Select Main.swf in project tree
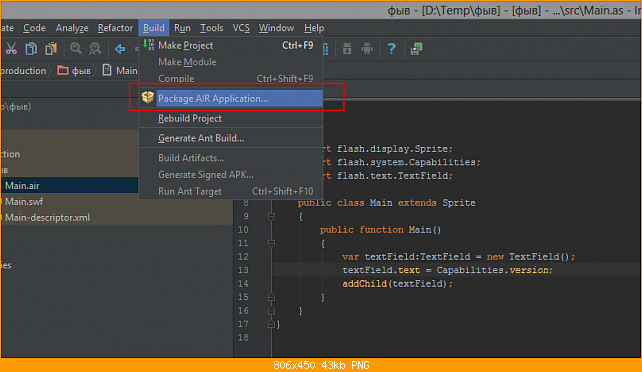 point(24,202)
